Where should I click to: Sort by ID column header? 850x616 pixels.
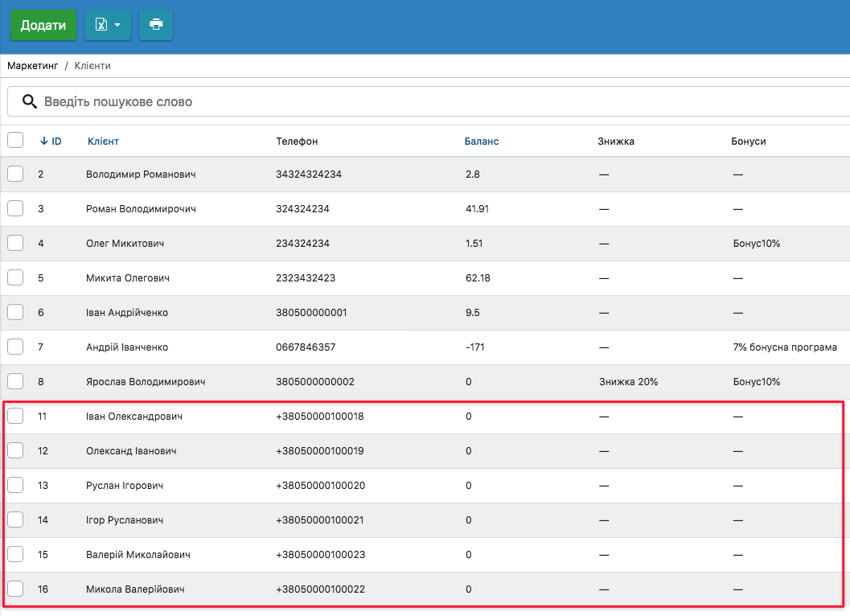tap(51, 142)
